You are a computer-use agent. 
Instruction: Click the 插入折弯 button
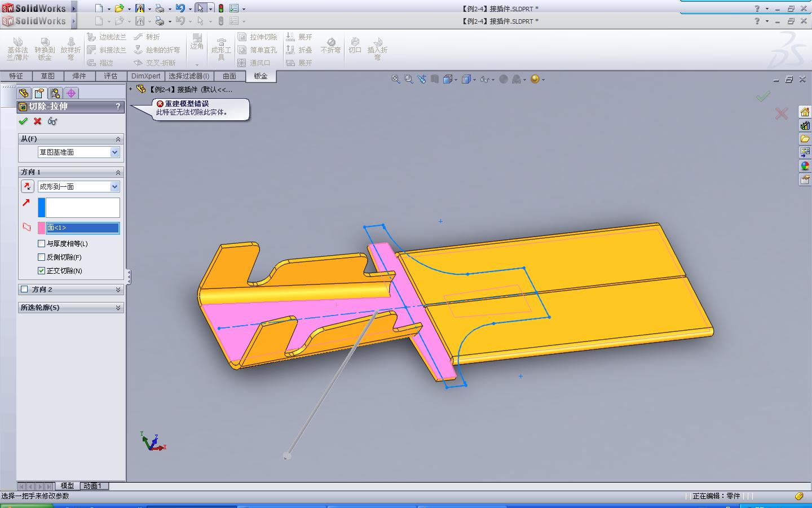[x=378, y=49]
